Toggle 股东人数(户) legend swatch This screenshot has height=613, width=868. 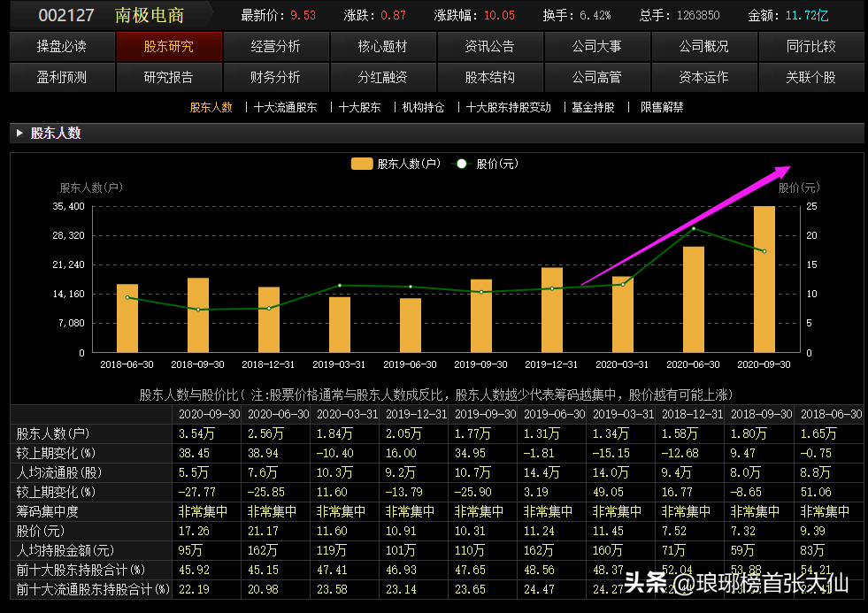click(362, 164)
